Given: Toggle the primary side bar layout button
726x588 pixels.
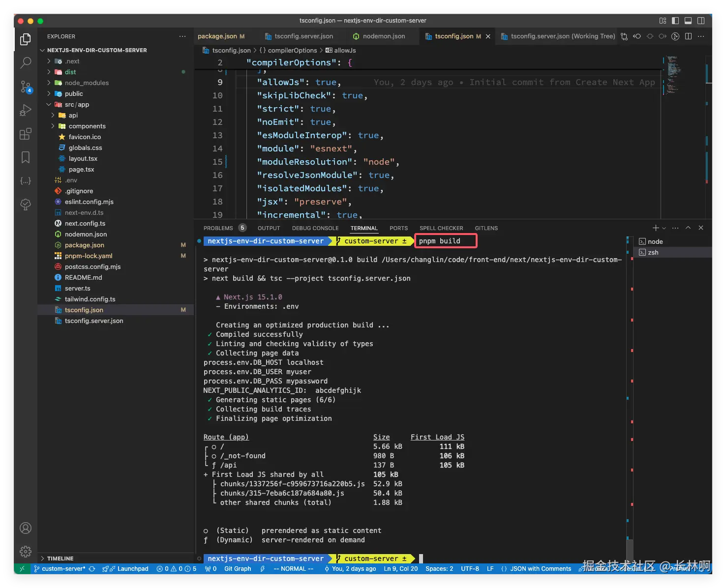Looking at the screenshot, I should (675, 21).
